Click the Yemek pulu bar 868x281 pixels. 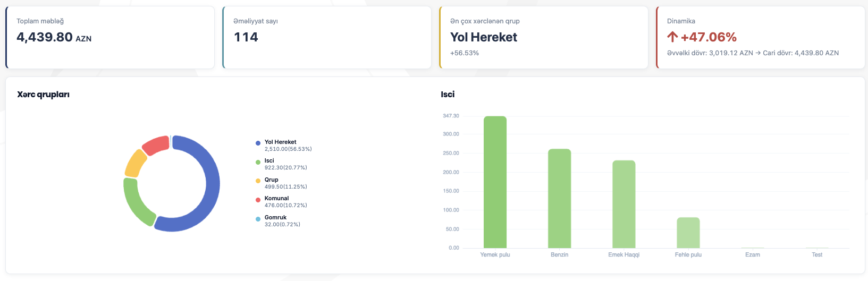pyautogui.click(x=495, y=182)
